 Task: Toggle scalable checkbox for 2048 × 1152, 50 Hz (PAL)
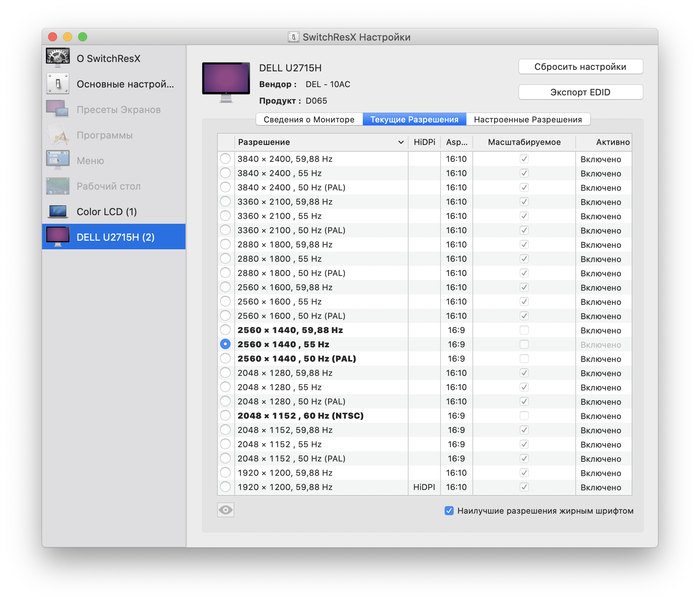[x=524, y=458]
